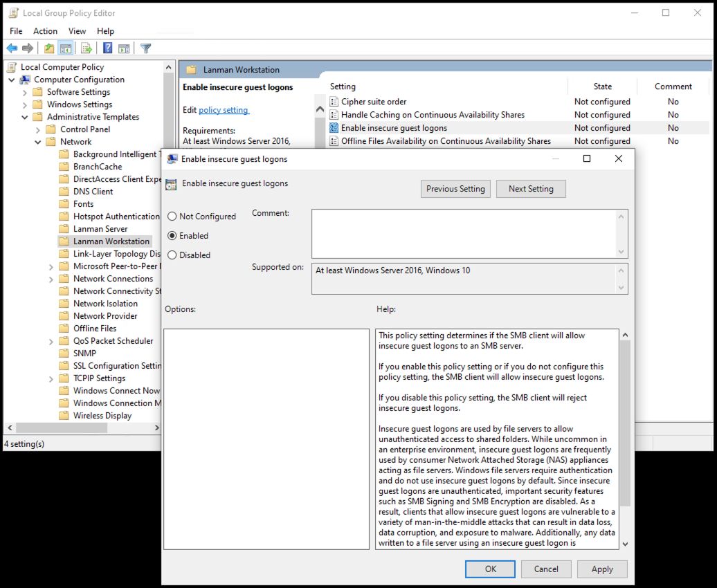The width and height of the screenshot is (717, 588).
Task: Click the Handle Caching setting's policy icon
Action: [334, 115]
